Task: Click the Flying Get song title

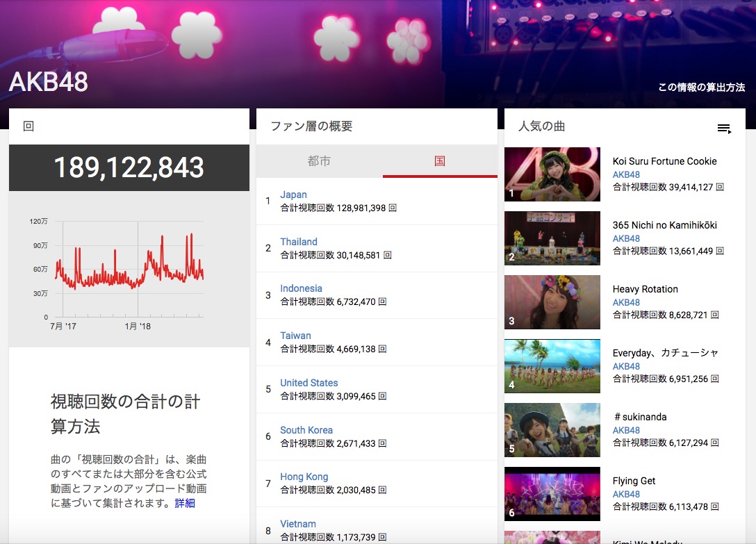Action: click(634, 481)
